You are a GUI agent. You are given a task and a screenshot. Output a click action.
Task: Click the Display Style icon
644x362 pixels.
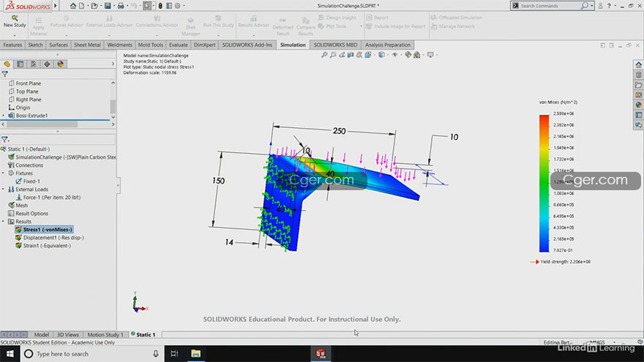[381, 55]
